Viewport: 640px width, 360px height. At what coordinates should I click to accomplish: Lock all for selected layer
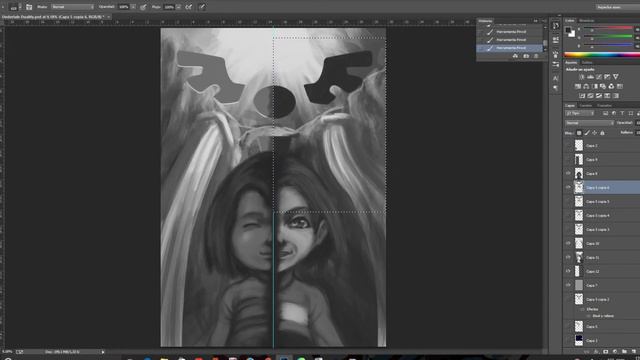pyautogui.click(x=602, y=133)
